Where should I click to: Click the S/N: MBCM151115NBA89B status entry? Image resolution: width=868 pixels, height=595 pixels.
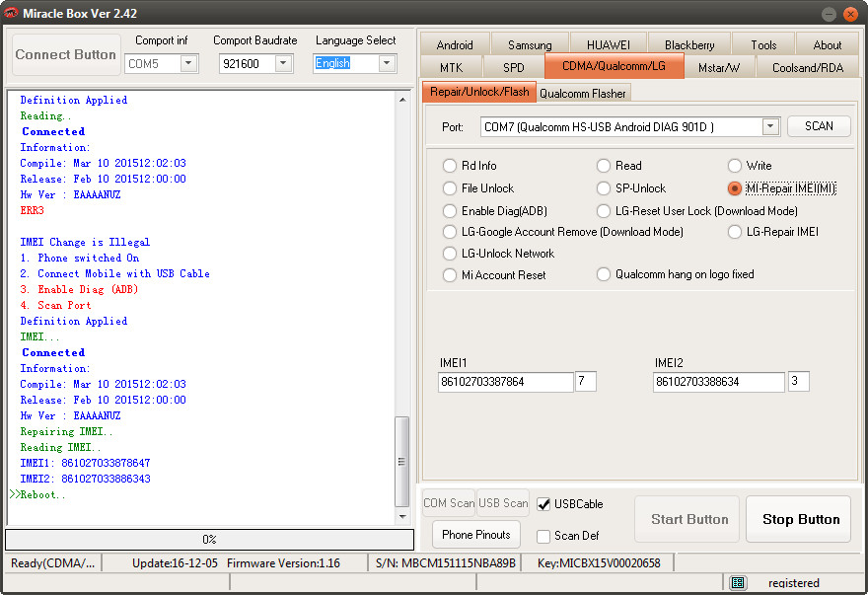point(445,563)
